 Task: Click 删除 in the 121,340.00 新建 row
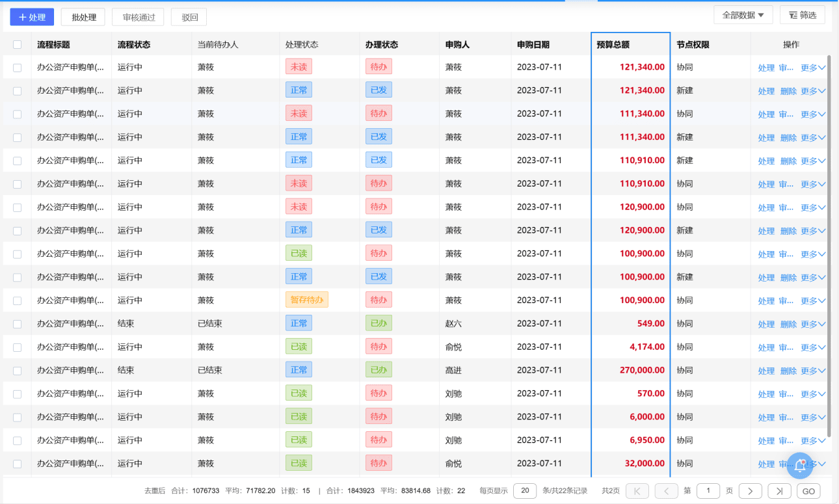[x=788, y=91]
